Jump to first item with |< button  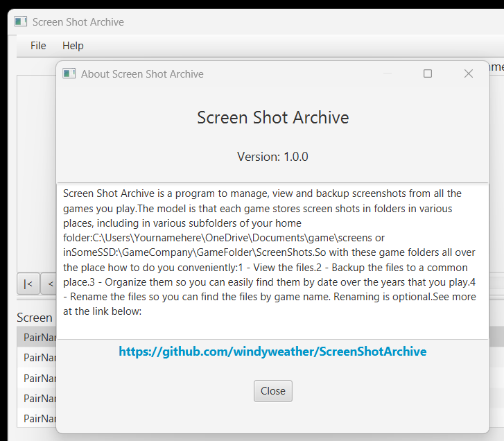28,284
